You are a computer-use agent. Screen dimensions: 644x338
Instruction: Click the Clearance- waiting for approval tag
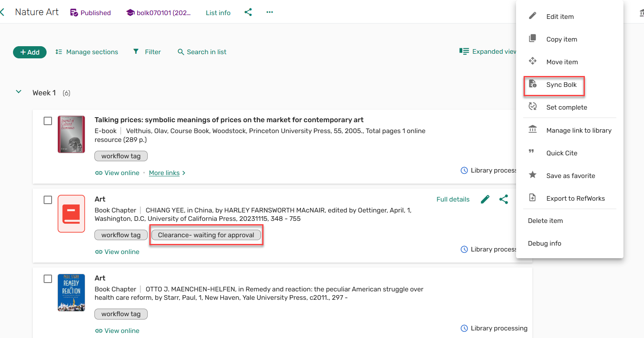206,235
